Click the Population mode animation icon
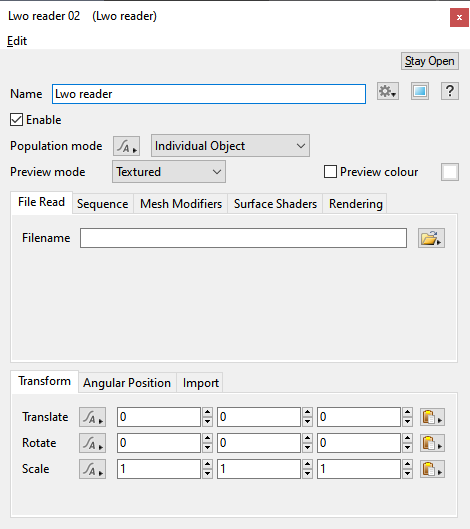470x529 pixels. click(x=127, y=146)
